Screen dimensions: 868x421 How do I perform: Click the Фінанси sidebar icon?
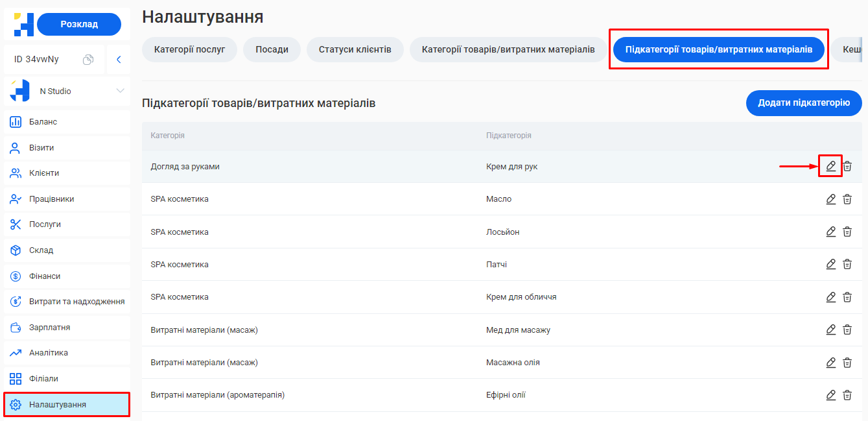(14, 275)
